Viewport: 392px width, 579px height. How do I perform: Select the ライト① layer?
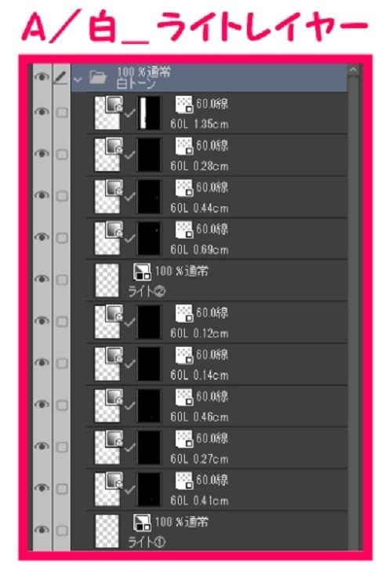pyautogui.click(x=216, y=531)
